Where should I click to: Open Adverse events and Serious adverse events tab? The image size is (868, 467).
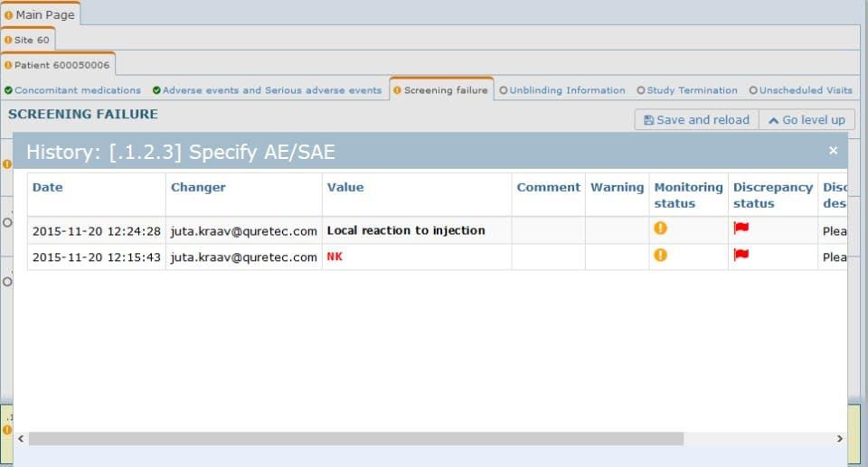coord(268,90)
